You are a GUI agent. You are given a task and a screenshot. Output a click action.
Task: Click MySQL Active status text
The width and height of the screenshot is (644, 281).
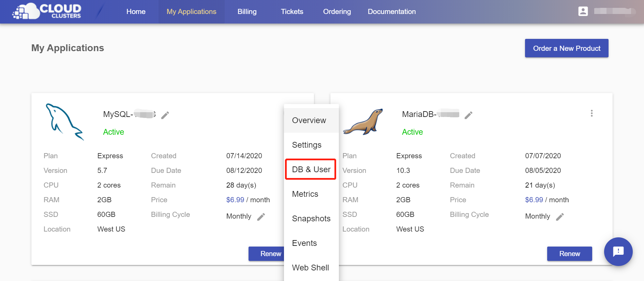click(114, 132)
